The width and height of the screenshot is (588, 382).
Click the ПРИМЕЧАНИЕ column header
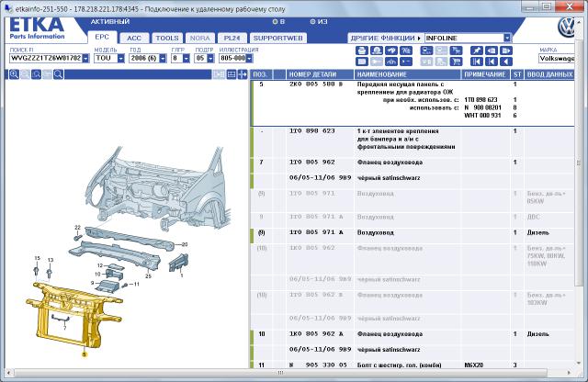pyautogui.click(x=486, y=74)
